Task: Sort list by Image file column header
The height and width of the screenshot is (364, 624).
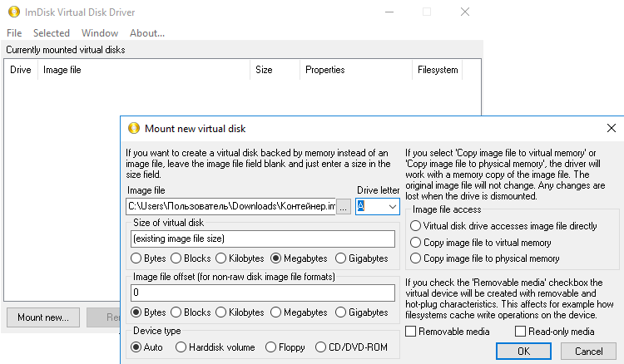Action: [x=144, y=70]
